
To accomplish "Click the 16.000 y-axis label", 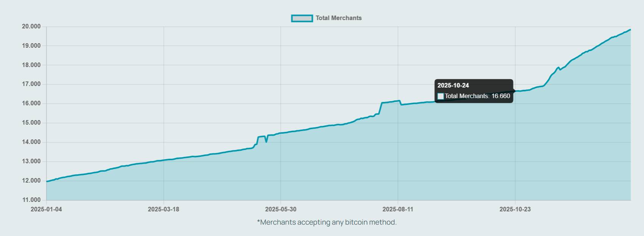I will pos(31,103).
